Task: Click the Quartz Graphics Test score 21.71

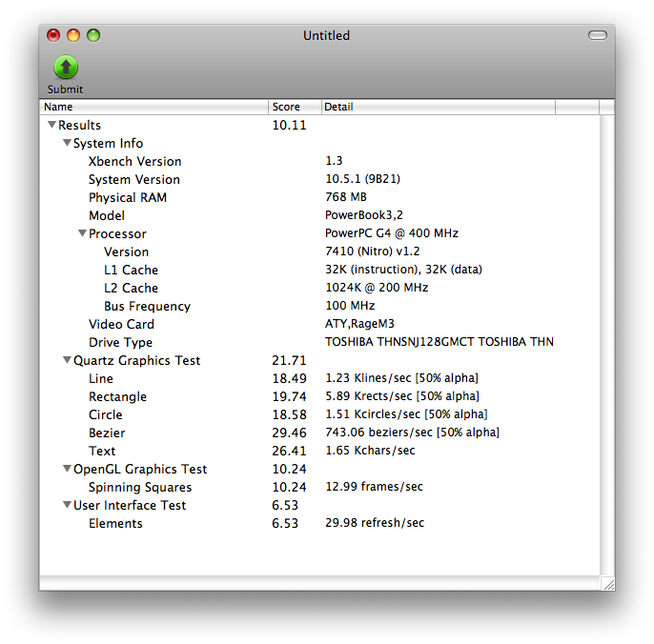Action: click(289, 360)
